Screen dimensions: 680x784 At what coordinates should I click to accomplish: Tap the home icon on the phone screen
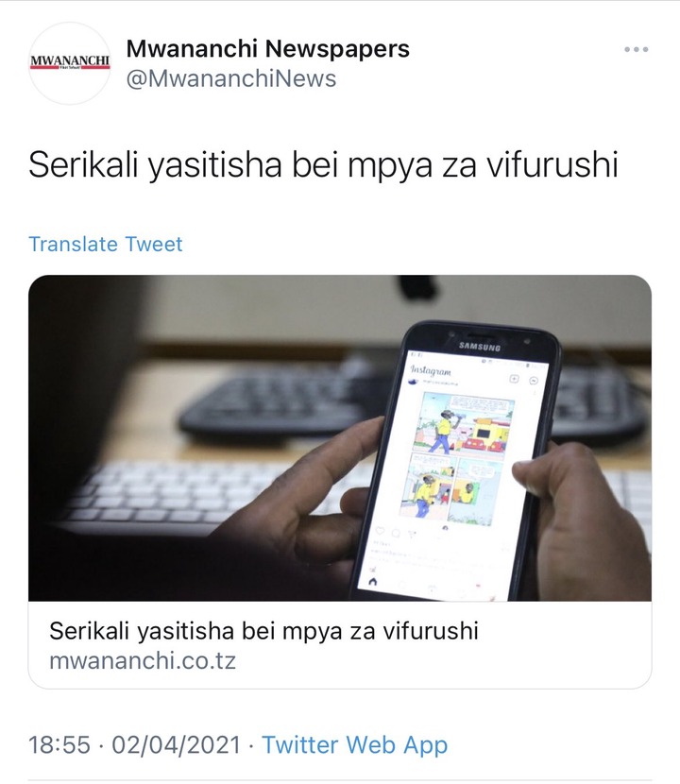[372, 582]
